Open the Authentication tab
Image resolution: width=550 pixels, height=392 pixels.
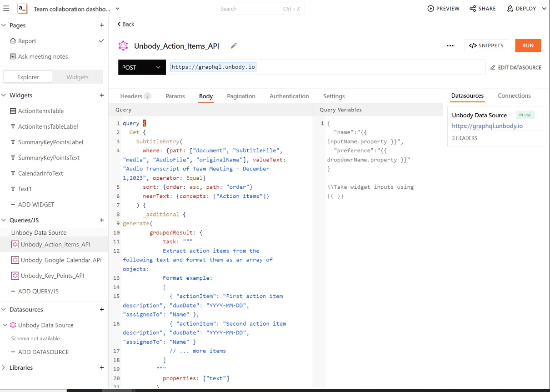[x=289, y=96]
